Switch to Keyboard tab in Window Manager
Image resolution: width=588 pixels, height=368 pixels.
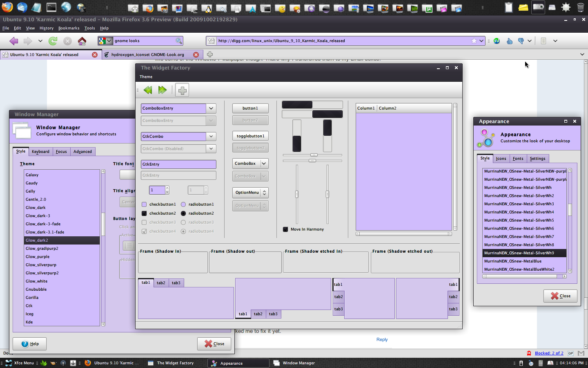[40, 152]
